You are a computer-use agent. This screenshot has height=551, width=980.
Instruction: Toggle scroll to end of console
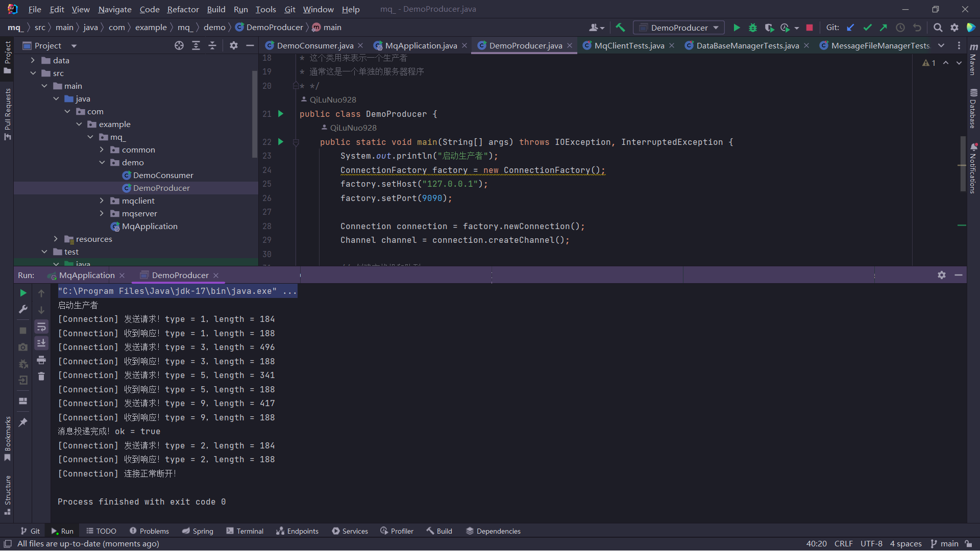[x=41, y=343]
